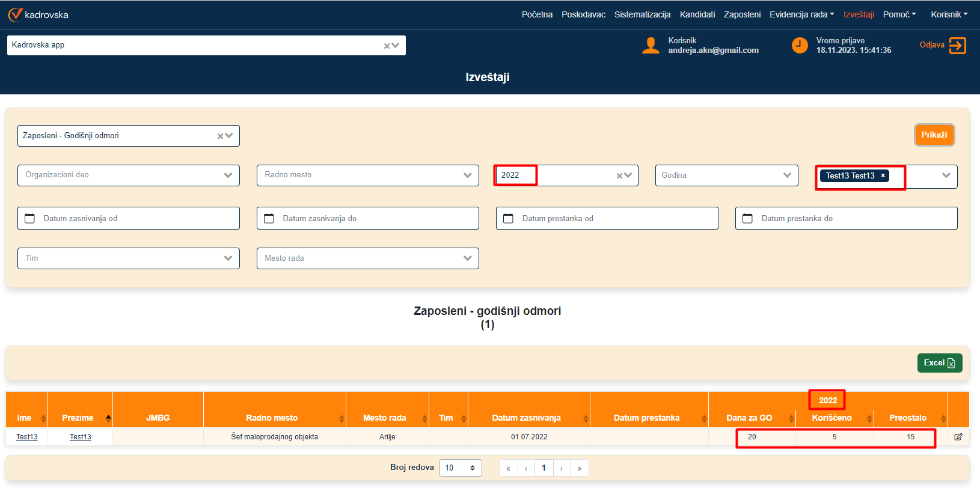The image size is (980, 488).
Task: Go to Zaposleni in navigation bar
Action: (742, 14)
